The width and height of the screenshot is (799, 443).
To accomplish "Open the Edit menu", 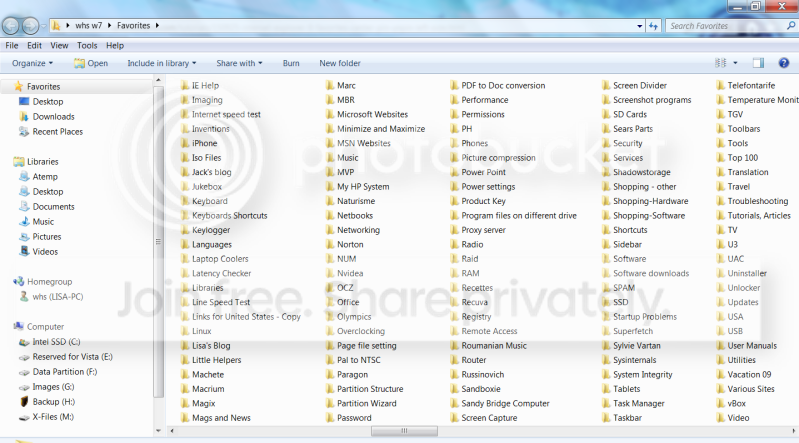I will (34, 45).
